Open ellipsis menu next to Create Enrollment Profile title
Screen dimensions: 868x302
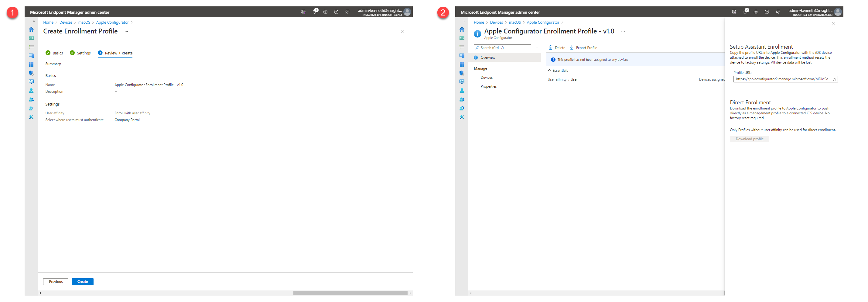126,31
